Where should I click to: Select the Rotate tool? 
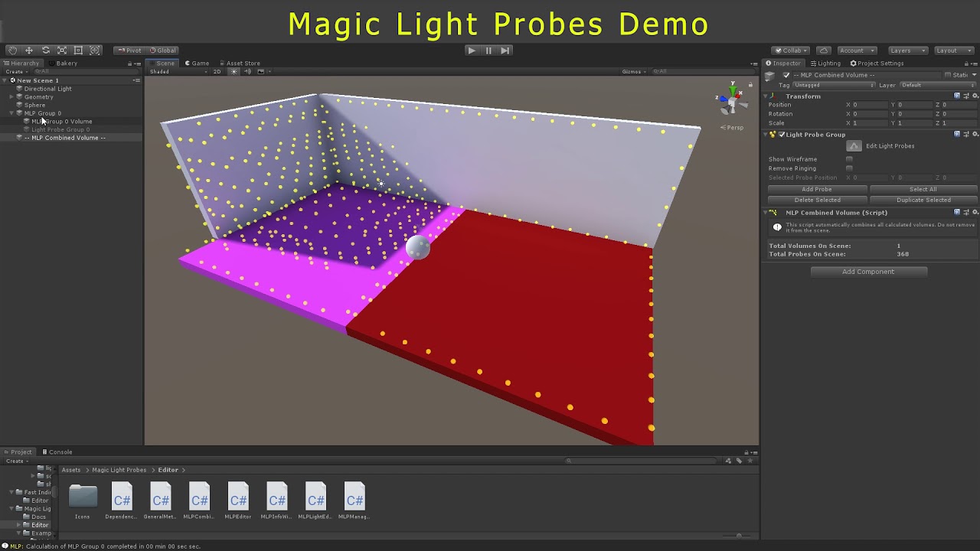pos(46,51)
